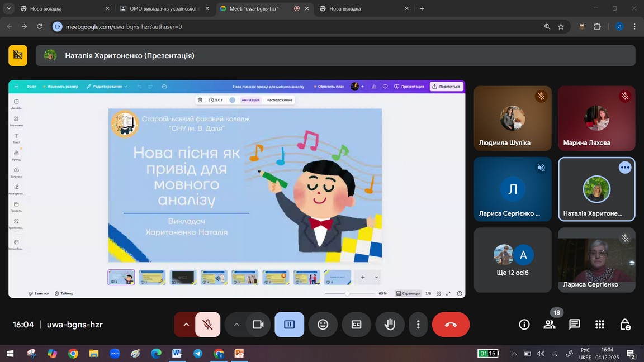Open the 'Ще 12 осіб' participants tile
The height and width of the screenshot is (362, 644).
pos(513,260)
